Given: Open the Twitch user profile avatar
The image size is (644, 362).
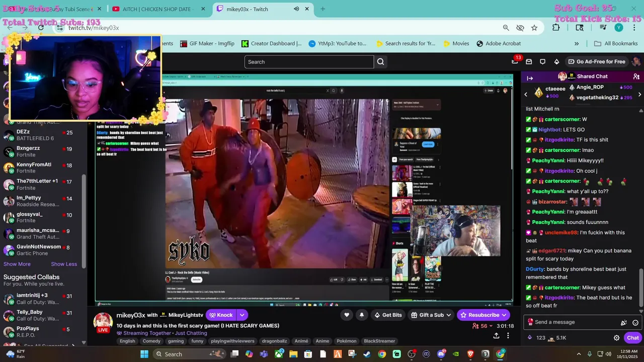Looking at the screenshot, I should [636, 62].
